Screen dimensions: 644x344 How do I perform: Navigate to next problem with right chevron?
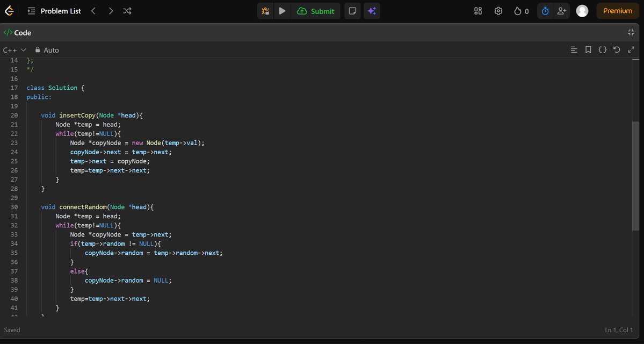111,11
